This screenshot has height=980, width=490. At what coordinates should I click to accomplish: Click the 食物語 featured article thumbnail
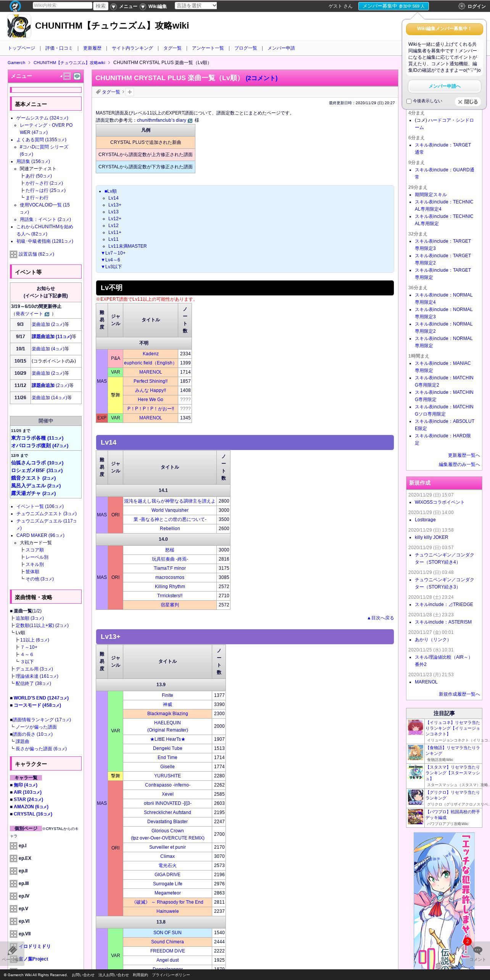pyautogui.click(x=416, y=753)
